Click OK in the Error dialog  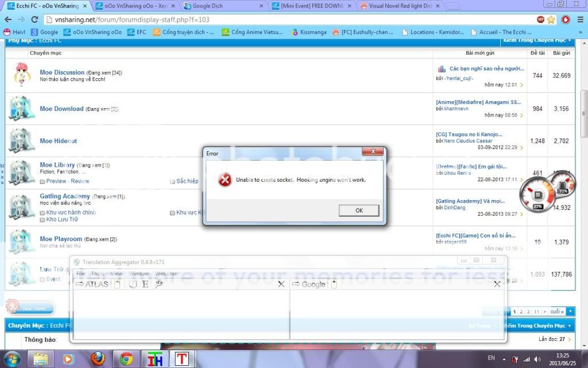point(359,210)
